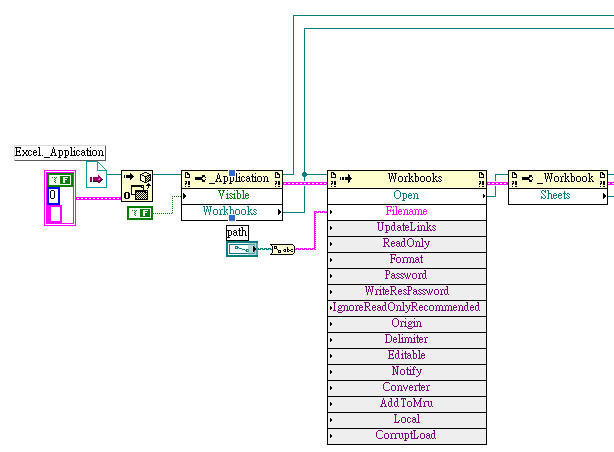Click the Sheets property row

(x=558, y=195)
